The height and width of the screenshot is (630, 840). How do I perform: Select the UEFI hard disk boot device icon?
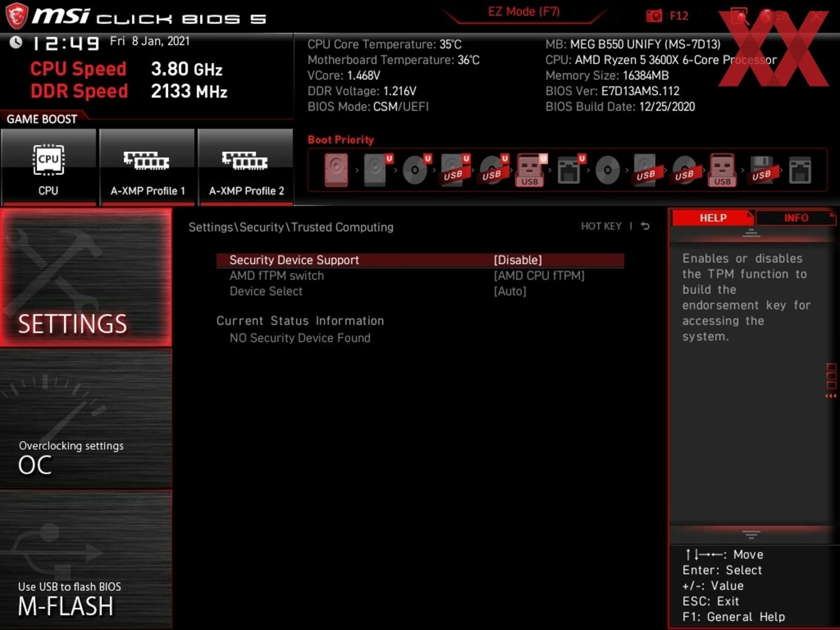pyautogui.click(x=376, y=170)
